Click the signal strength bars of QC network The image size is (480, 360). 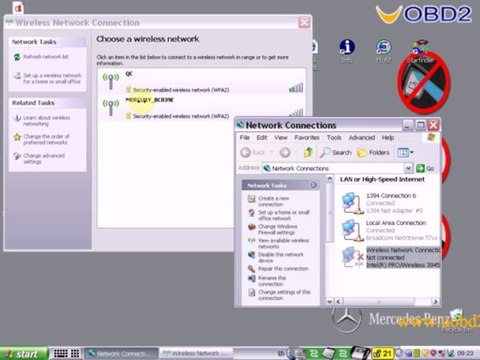tap(296, 88)
